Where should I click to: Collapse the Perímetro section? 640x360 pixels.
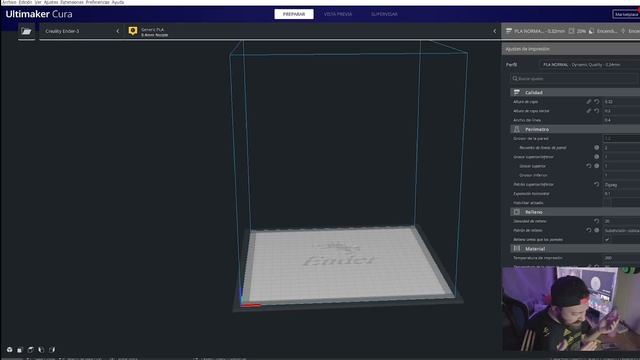click(575, 129)
